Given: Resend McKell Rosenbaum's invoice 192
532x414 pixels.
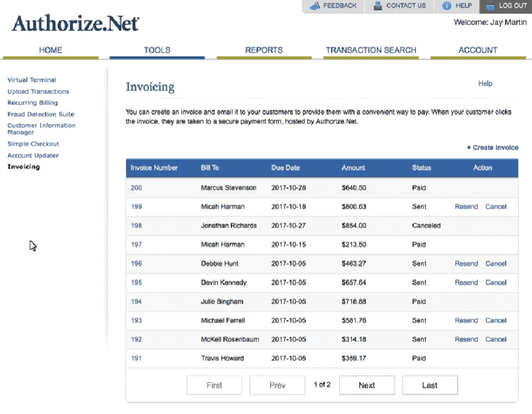Looking at the screenshot, I should coord(466,340).
